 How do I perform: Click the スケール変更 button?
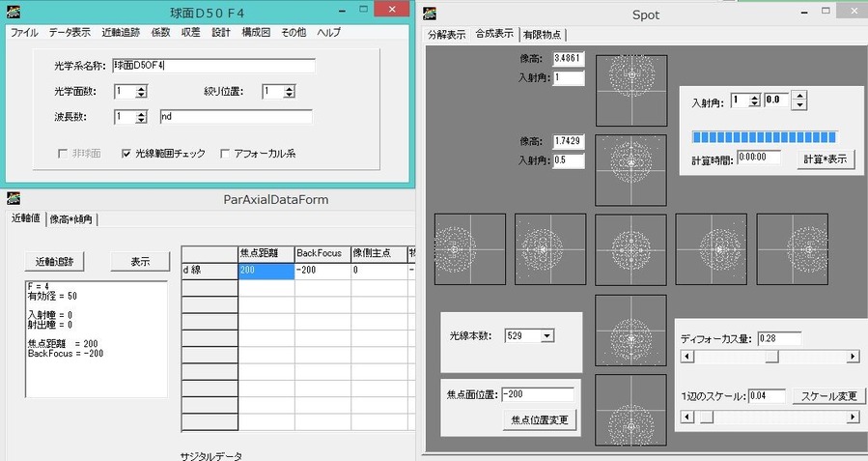tap(829, 395)
